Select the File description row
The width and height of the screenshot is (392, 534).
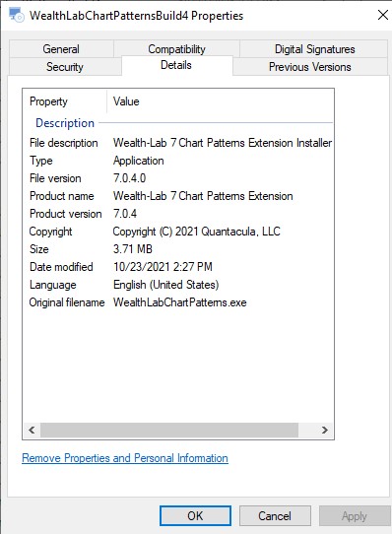click(x=178, y=143)
